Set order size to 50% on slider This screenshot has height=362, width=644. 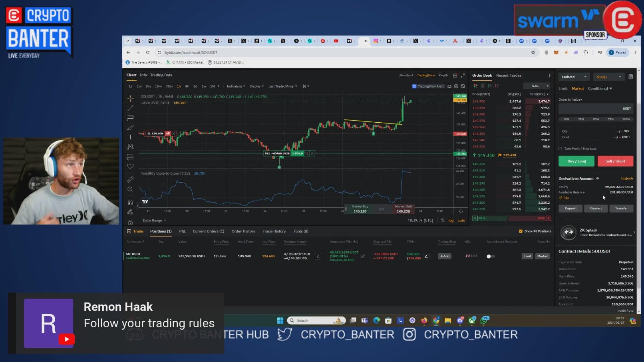pos(596,119)
